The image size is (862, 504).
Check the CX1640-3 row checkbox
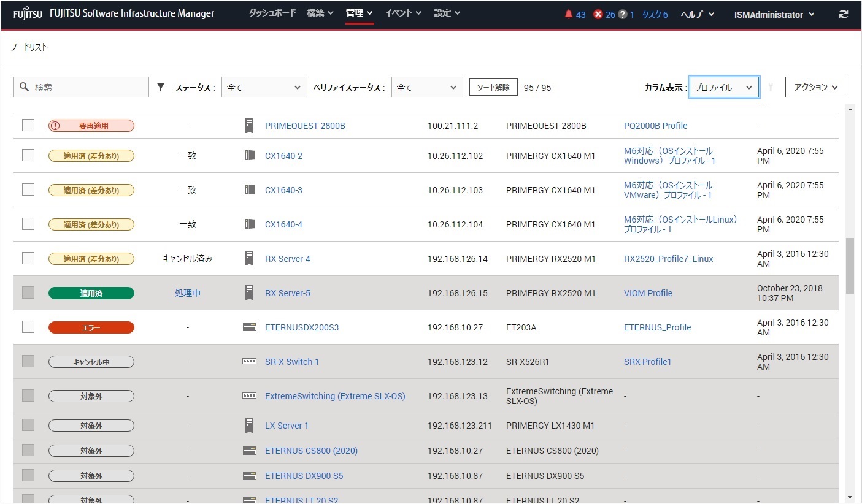pos(28,189)
